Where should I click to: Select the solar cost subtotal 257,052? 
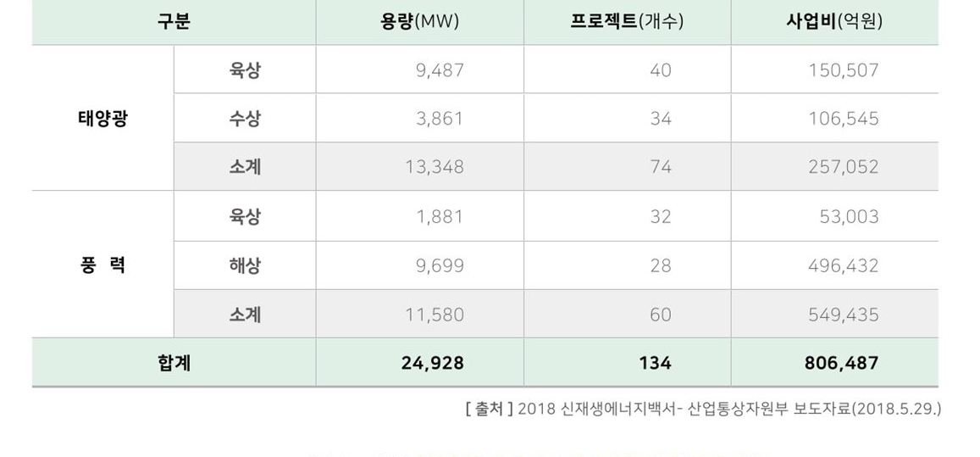click(x=844, y=167)
